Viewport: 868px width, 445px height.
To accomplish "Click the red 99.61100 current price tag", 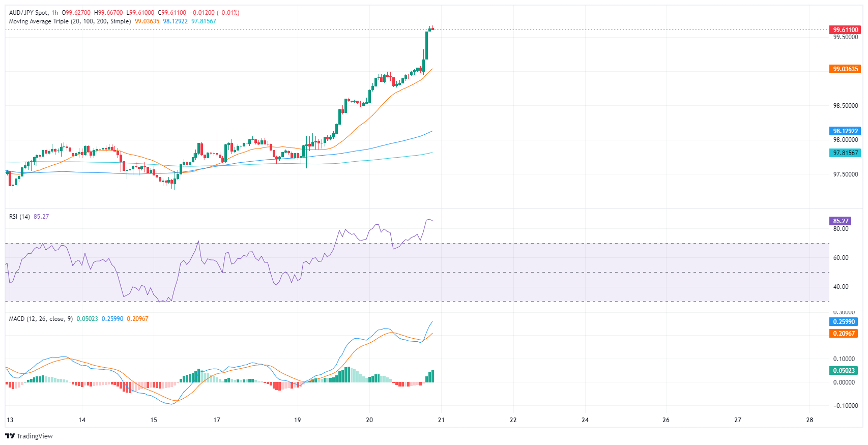I will click(845, 30).
